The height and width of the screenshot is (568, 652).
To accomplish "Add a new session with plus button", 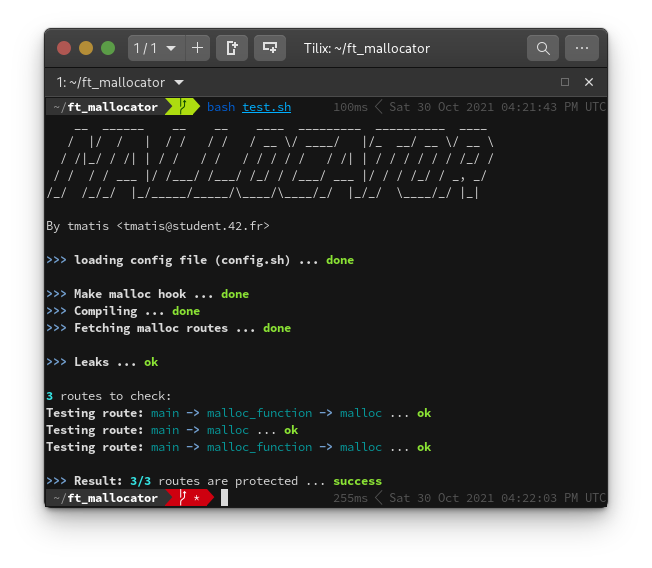I will click(x=198, y=48).
